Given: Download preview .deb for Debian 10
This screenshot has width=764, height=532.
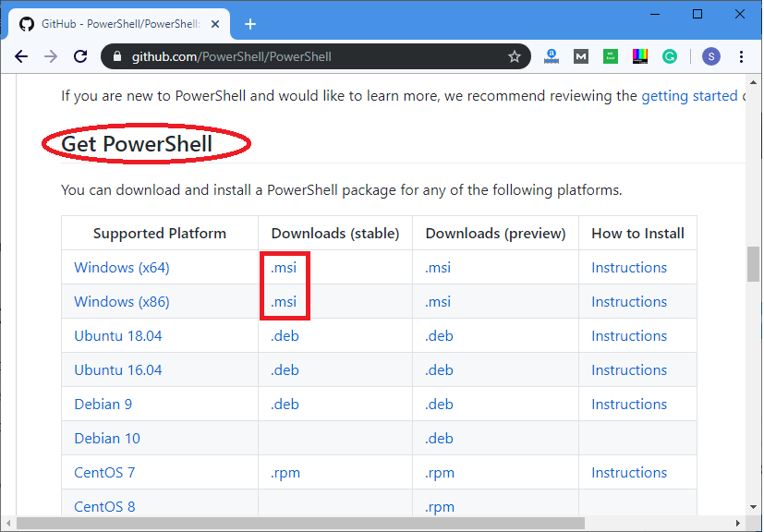Looking at the screenshot, I should (439, 439).
